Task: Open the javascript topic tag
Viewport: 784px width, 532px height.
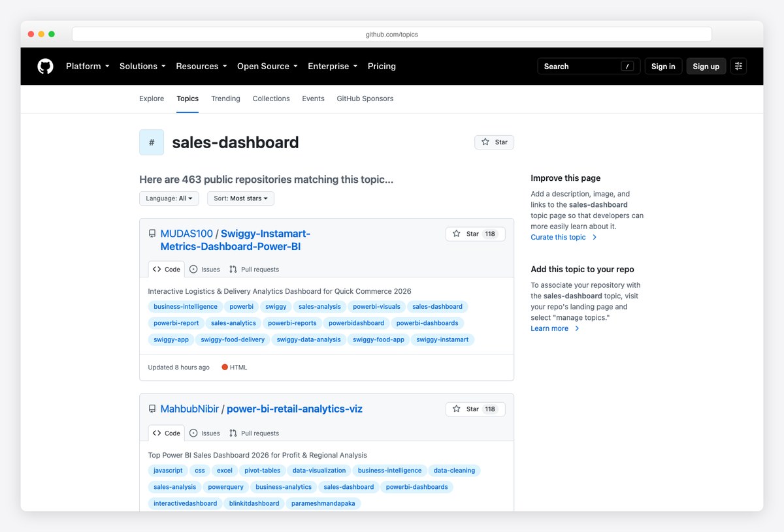Action: click(x=168, y=471)
